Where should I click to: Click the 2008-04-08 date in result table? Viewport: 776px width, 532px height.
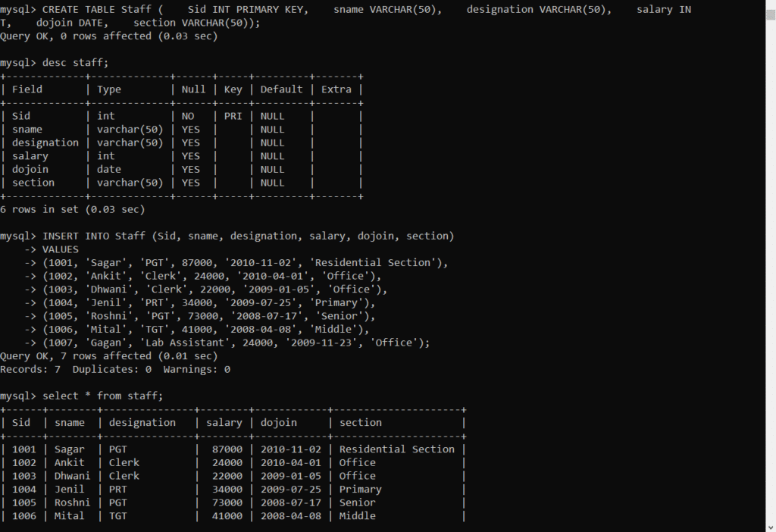(x=291, y=516)
